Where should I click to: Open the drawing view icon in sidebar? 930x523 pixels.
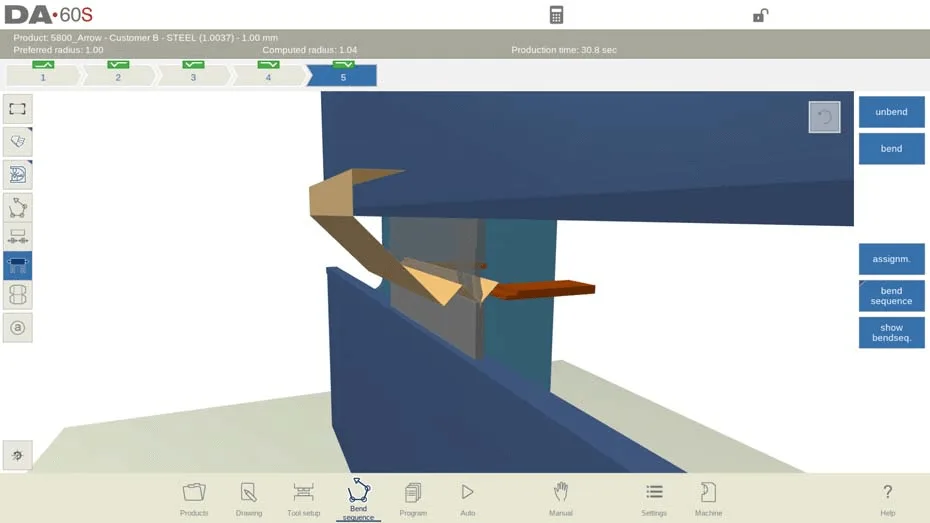(x=18, y=174)
